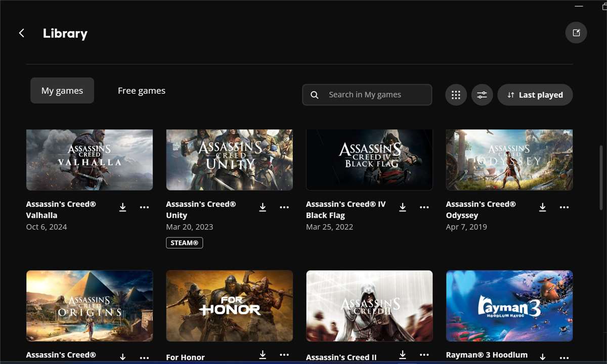Download Assassin's Creed Valhalla

(x=122, y=207)
